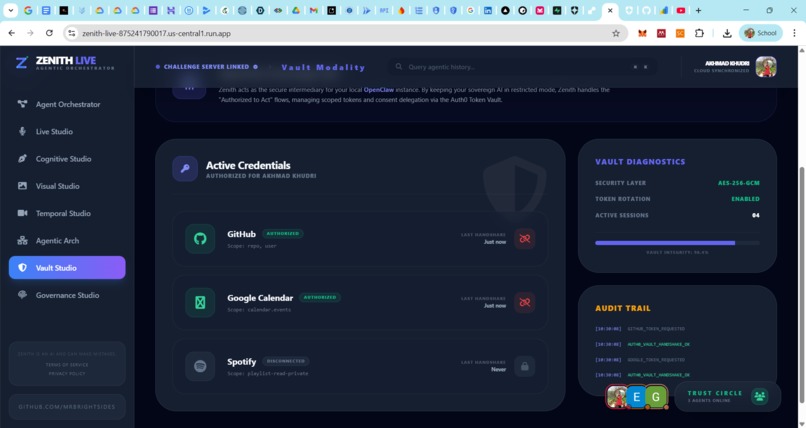Open the School profile button
This screenshot has height=428, width=806.
click(x=760, y=33)
